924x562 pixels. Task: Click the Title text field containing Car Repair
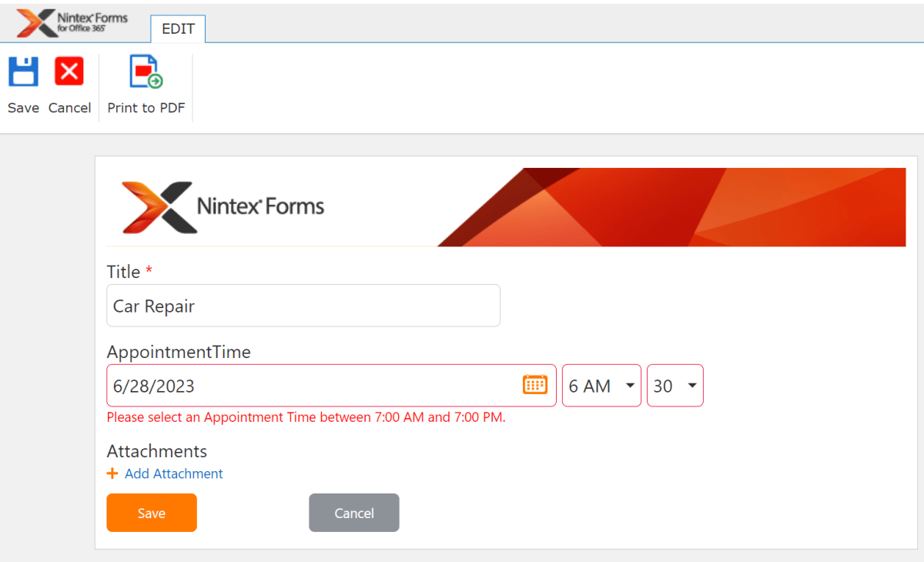coord(303,305)
